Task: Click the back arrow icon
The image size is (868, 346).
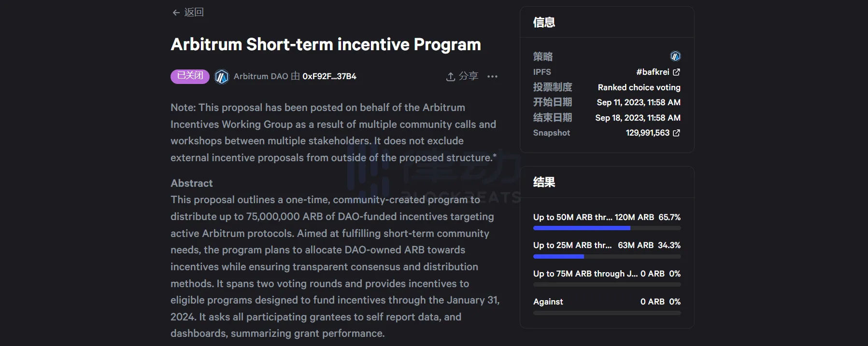Action: click(x=176, y=13)
